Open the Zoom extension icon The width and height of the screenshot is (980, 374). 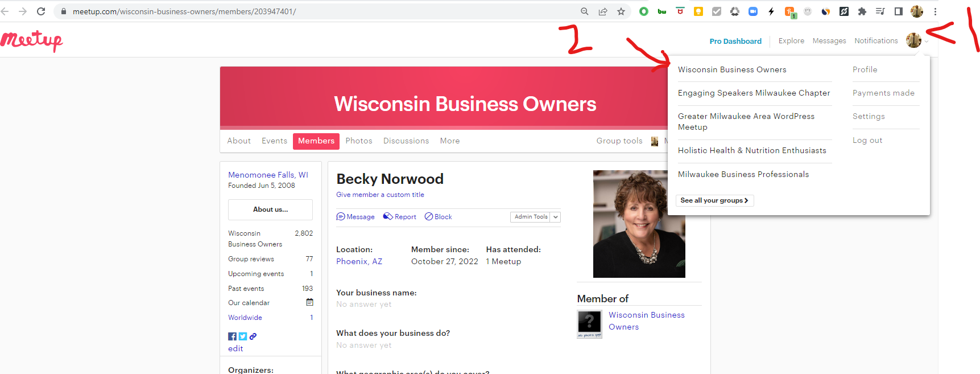(x=753, y=11)
